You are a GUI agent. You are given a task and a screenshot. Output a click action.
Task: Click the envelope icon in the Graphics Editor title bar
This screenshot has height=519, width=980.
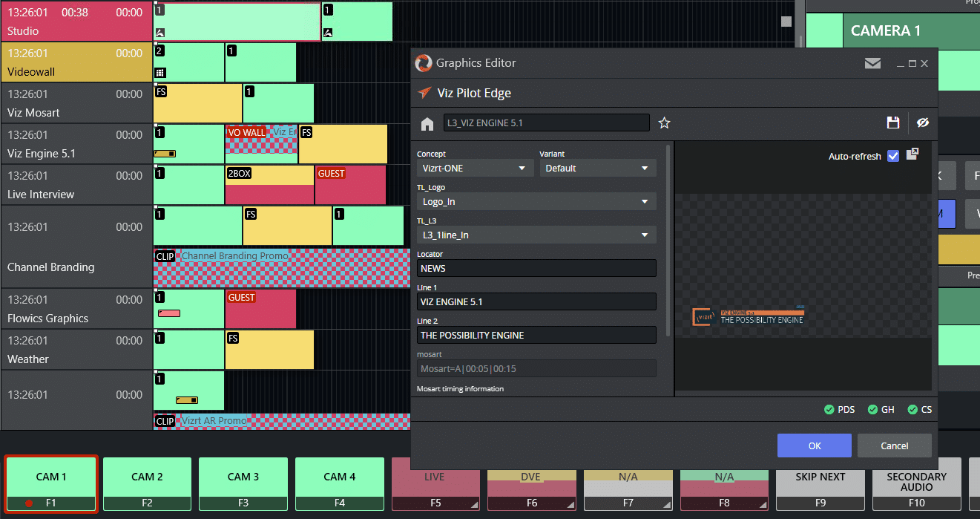(872, 64)
